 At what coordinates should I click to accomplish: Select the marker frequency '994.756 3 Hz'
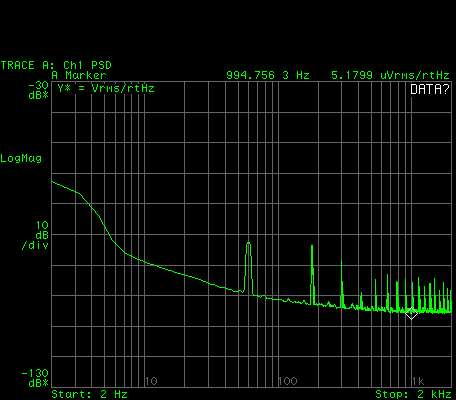coord(268,75)
